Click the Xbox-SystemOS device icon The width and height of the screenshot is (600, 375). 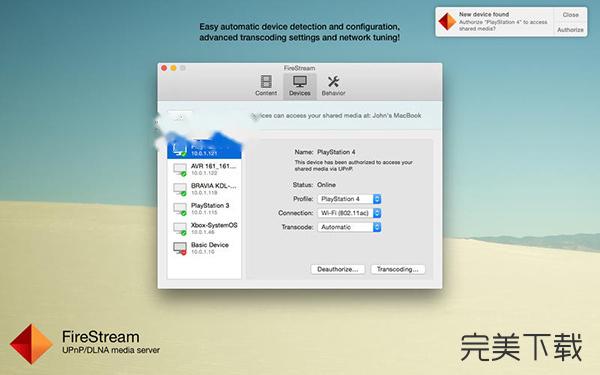pos(180,228)
